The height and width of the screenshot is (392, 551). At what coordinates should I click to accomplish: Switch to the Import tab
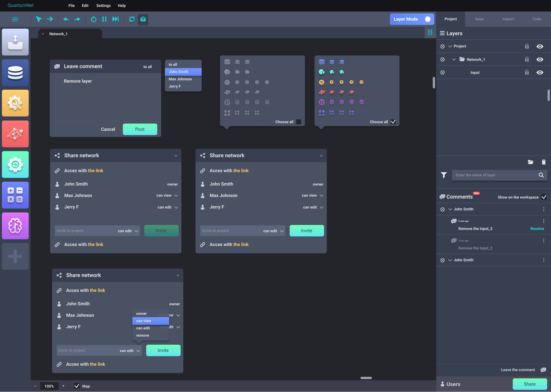click(x=508, y=19)
